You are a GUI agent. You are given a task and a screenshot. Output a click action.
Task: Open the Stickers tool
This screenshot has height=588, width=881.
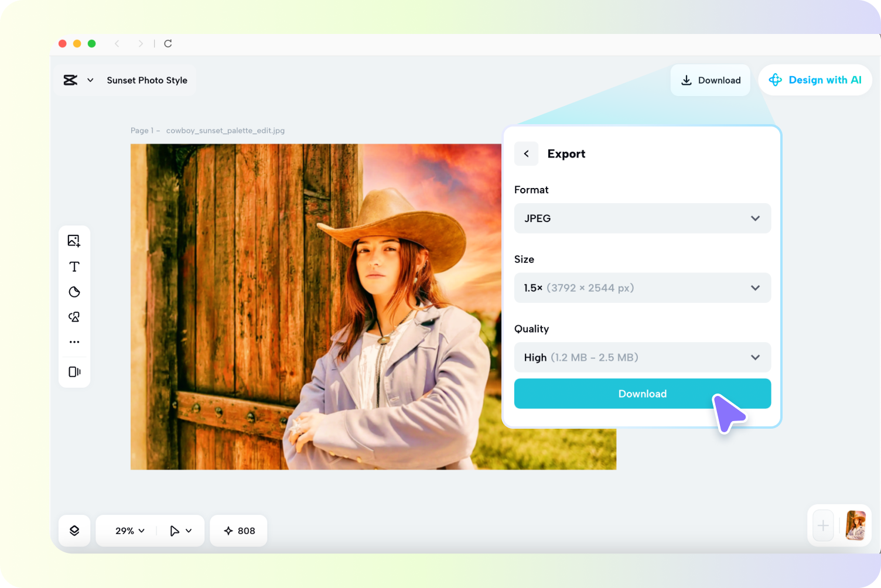point(74,292)
